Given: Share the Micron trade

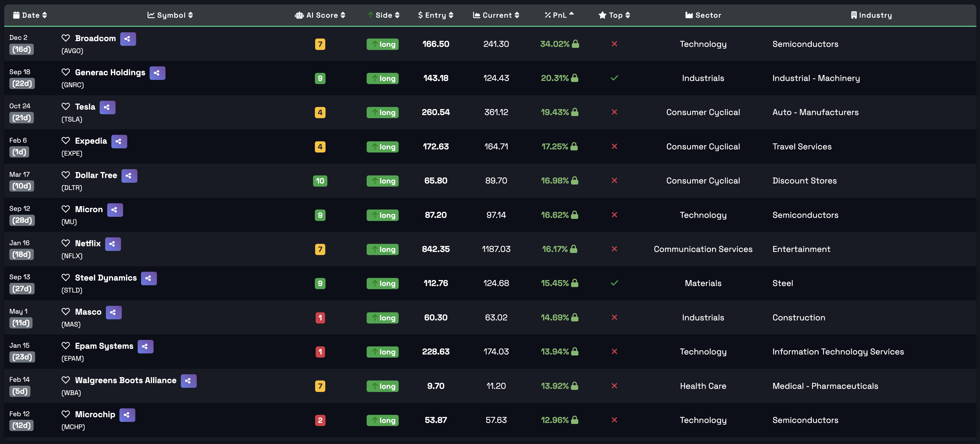Looking at the screenshot, I should [115, 210].
